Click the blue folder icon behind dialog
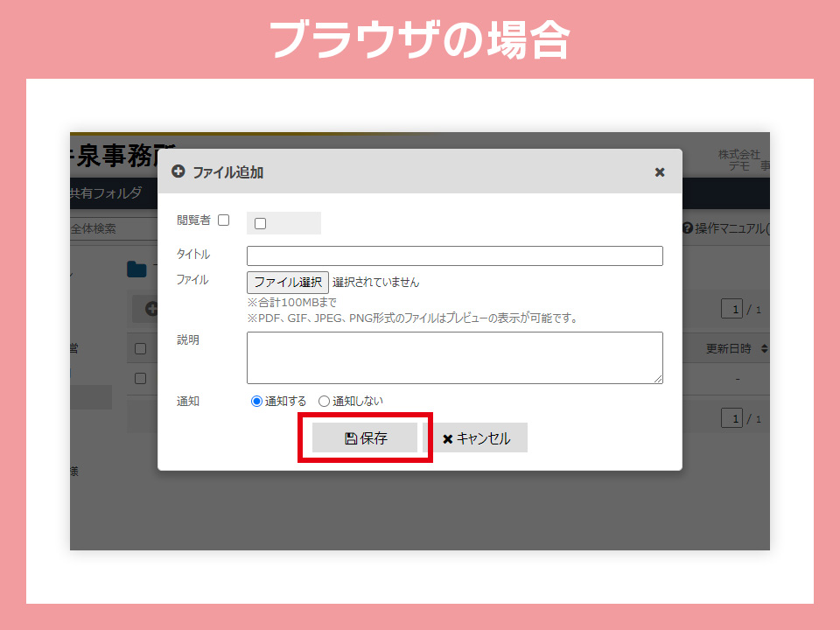The height and width of the screenshot is (630, 840). pyautogui.click(x=136, y=269)
